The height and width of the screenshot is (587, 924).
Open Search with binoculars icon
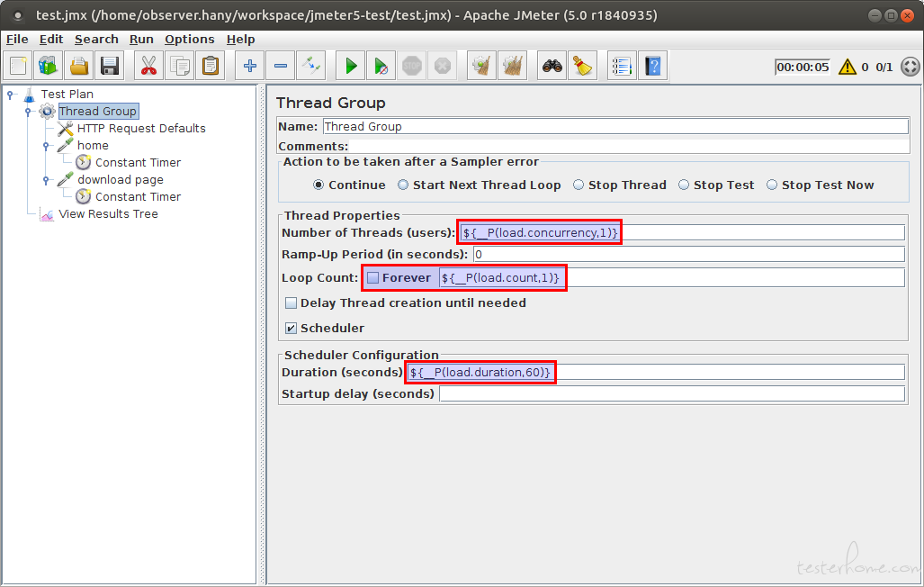[x=552, y=66]
